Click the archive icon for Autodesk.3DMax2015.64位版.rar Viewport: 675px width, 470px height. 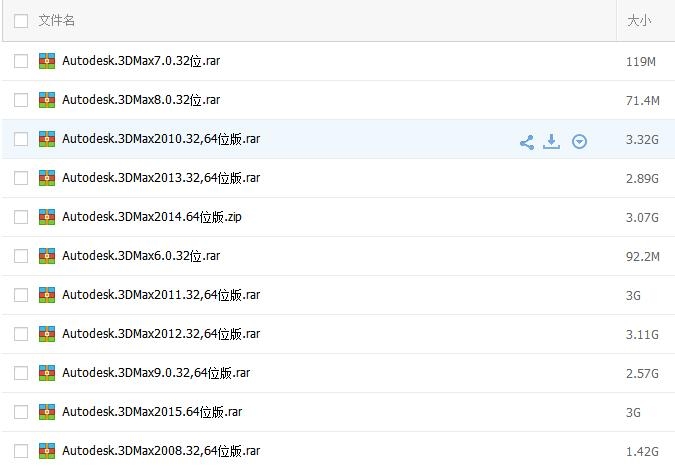[x=47, y=412]
